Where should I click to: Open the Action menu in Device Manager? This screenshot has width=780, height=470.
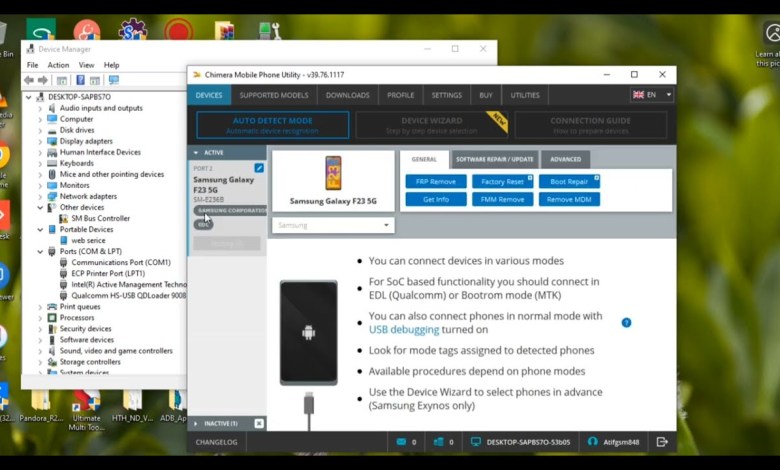(x=58, y=65)
